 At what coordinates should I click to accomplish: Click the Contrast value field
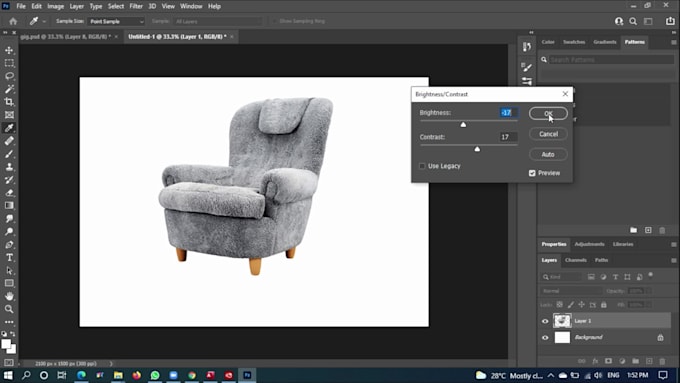pyautogui.click(x=508, y=137)
